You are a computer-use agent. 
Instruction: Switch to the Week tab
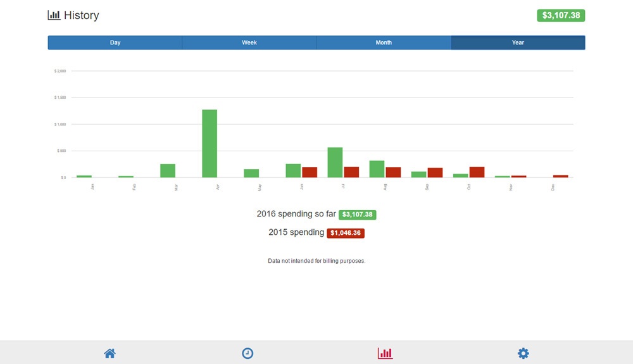click(x=249, y=42)
